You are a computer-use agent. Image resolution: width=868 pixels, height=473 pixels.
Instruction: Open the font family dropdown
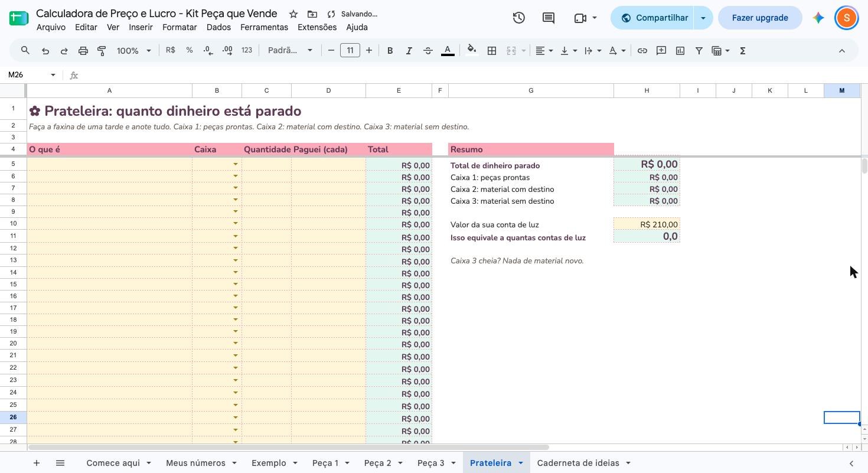pyautogui.click(x=290, y=51)
